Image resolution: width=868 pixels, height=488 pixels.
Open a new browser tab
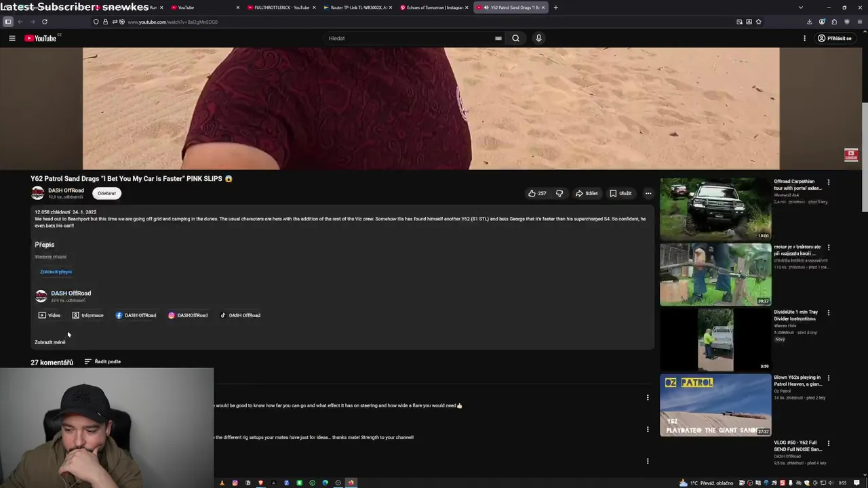[555, 7]
